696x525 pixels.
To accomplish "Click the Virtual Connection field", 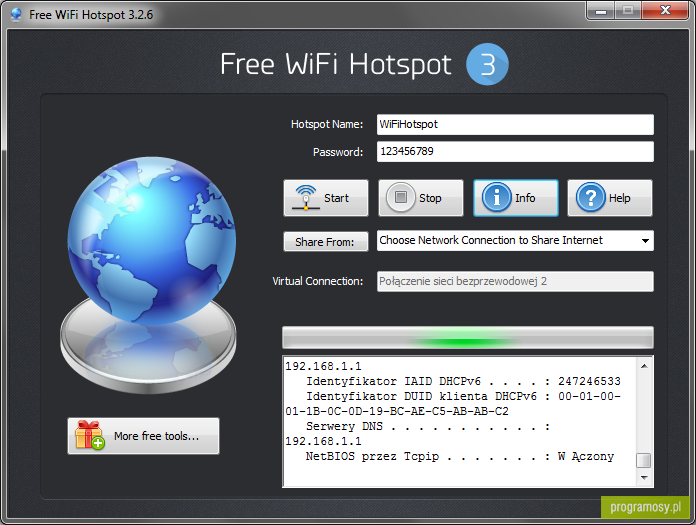I will 515,281.
